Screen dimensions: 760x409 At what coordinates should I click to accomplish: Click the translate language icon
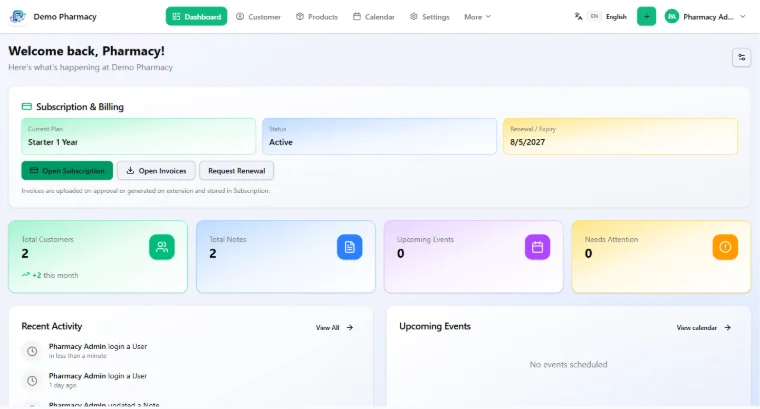tap(578, 16)
